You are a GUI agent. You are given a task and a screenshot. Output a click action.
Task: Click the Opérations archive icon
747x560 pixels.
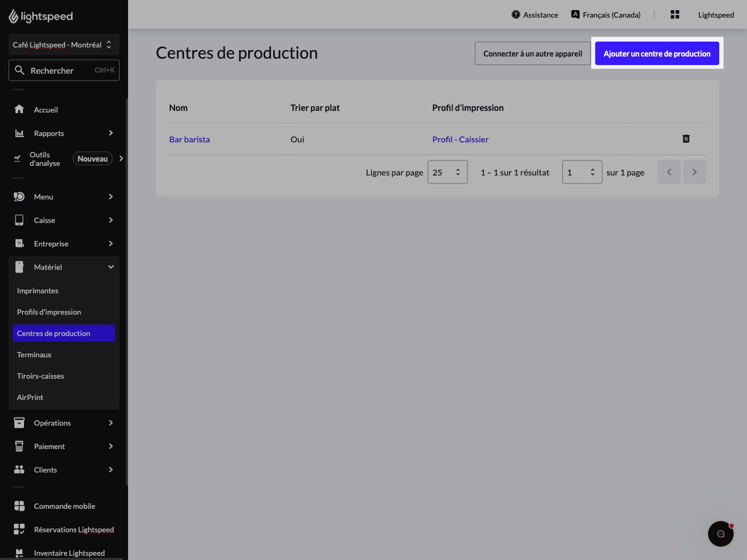pyautogui.click(x=19, y=423)
